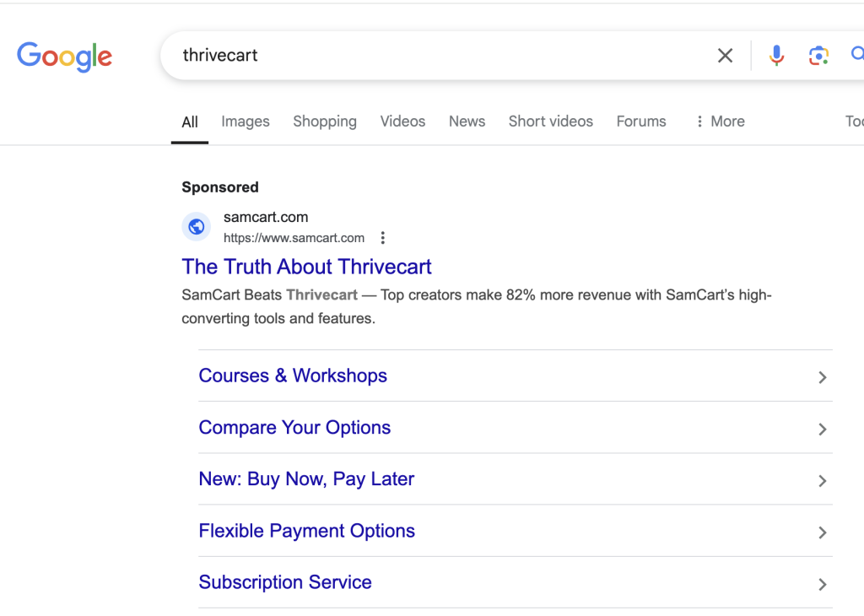Expand chevron beside Courses & Workshops
Image resolution: width=864 pixels, height=616 pixels.
click(822, 377)
